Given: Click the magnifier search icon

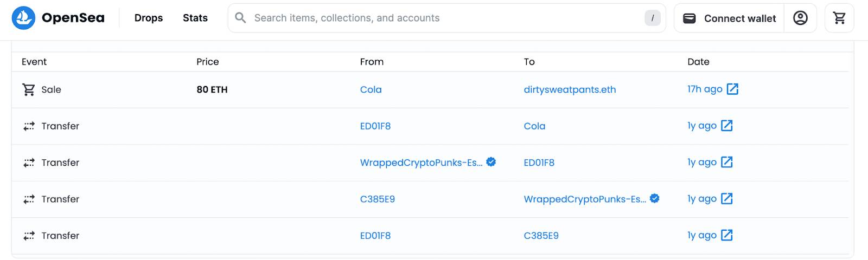Looking at the screenshot, I should [240, 18].
